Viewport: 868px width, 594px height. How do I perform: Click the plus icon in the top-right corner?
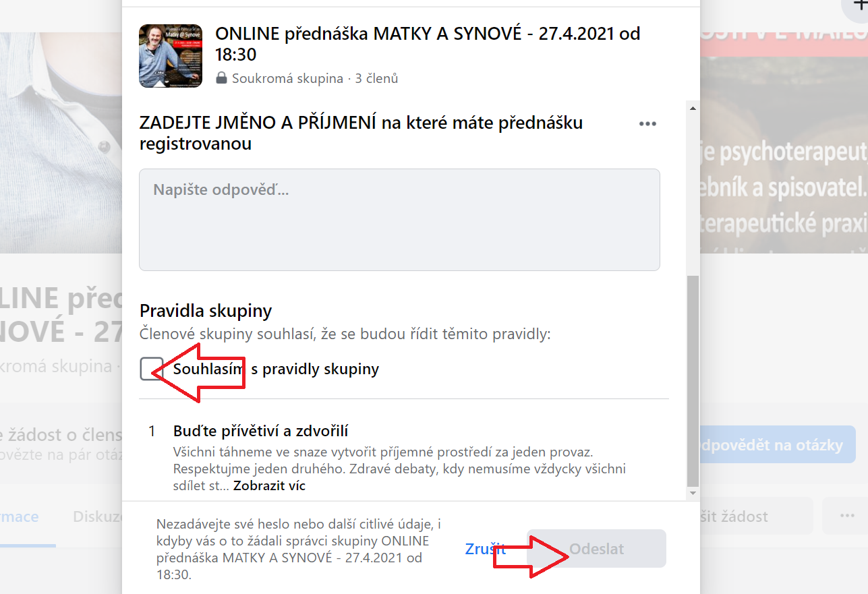point(858,5)
